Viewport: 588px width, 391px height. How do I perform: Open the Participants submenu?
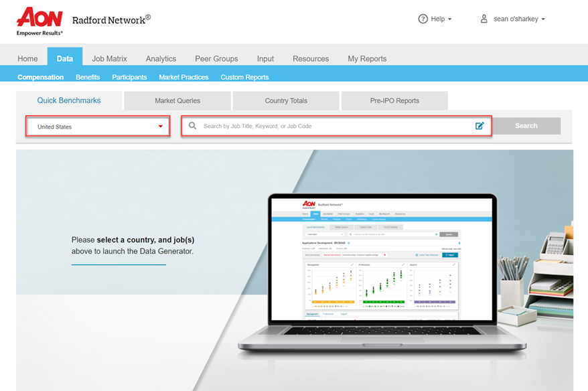(x=129, y=77)
